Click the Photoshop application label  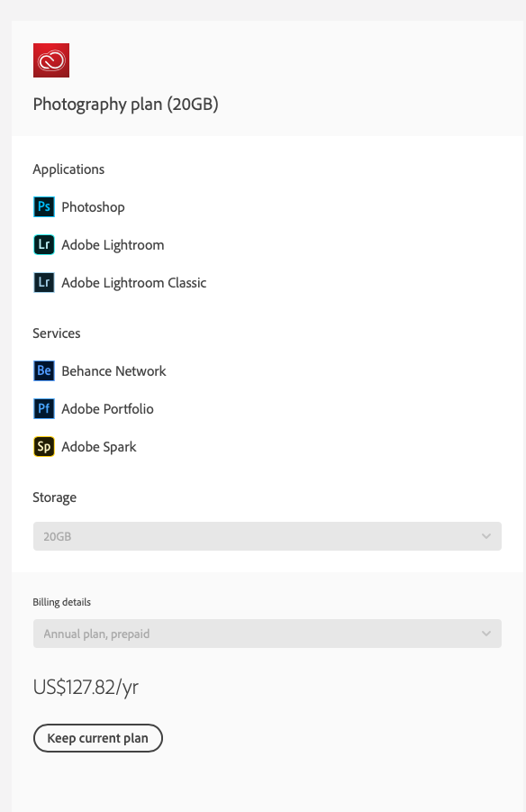(93, 207)
